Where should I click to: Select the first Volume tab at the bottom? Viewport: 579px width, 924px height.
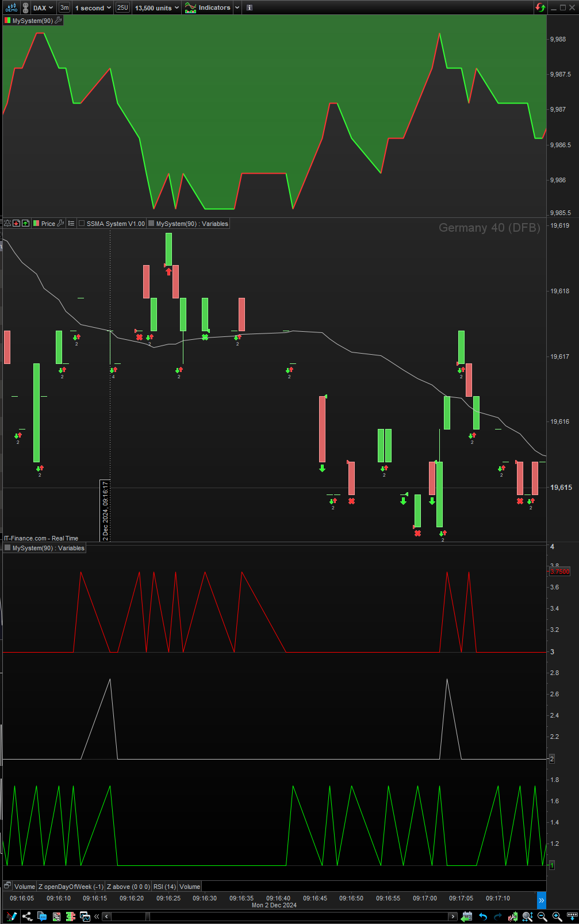coord(25,887)
